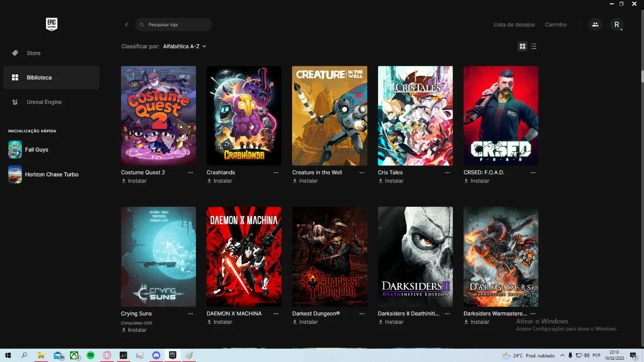Open options menu for DAEMON X MACHINA
The image size is (644, 362).
coord(276,314)
